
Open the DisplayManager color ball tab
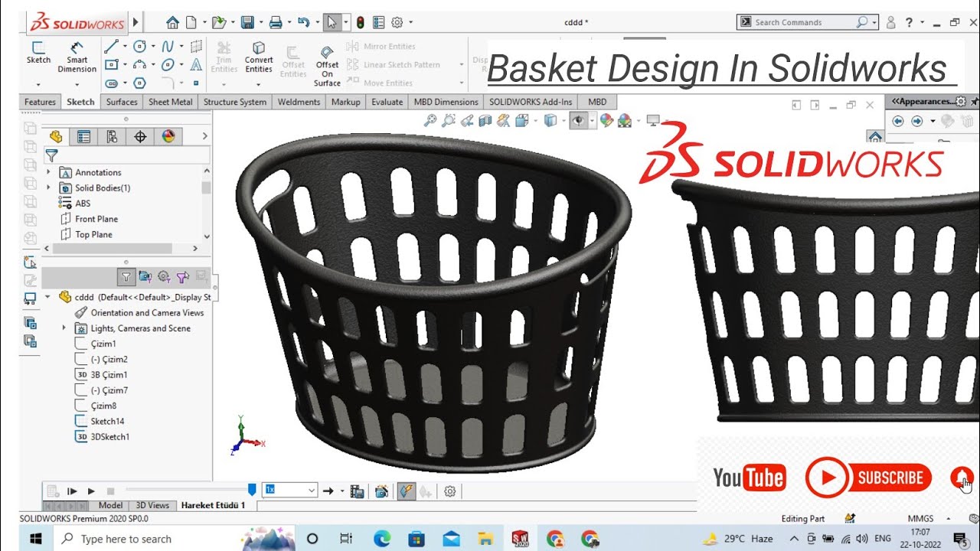click(168, 137)
